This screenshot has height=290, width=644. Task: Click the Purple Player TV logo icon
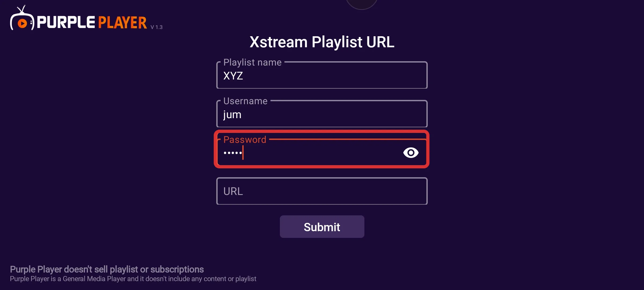click(x=22, y=19)
